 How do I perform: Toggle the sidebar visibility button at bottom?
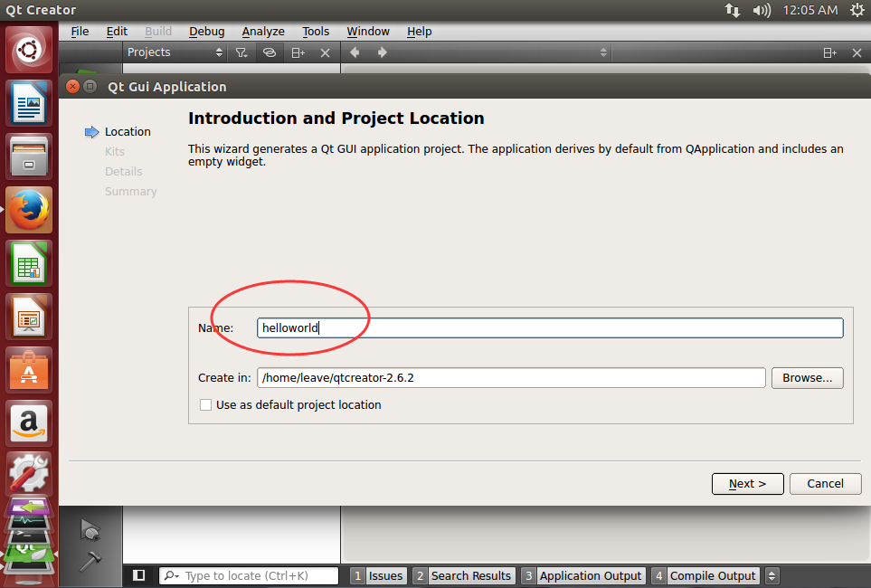(x=139, y=575)
